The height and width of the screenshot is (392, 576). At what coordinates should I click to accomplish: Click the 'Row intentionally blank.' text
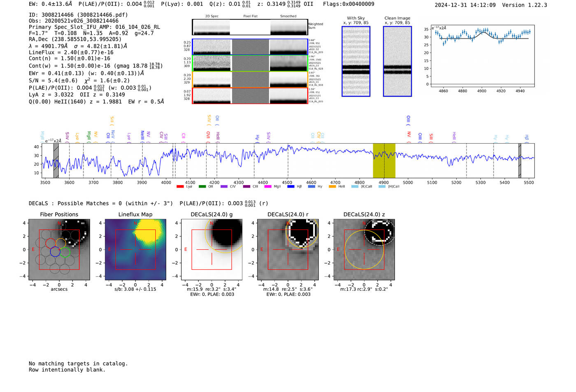(67, 370)
